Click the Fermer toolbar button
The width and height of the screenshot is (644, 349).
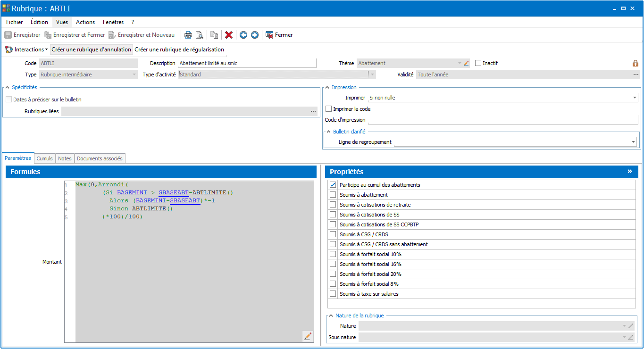(279, 35)
